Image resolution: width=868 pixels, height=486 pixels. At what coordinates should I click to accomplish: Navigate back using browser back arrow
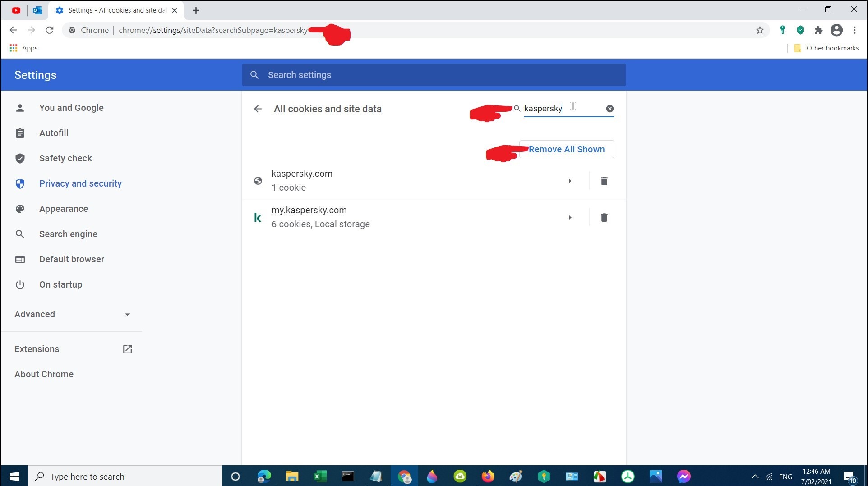(13, 30)
